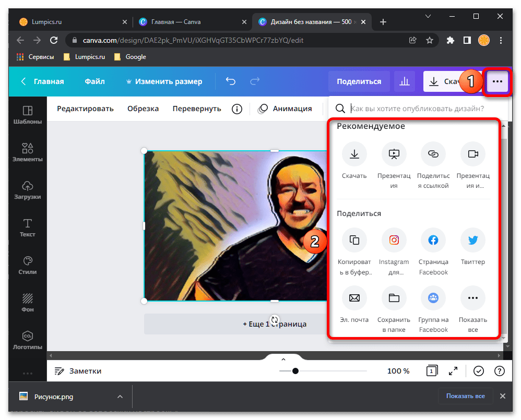Screen dimensions: 521x420
Task: Click the Share link chain icon
Action: [x=433, y=154]
